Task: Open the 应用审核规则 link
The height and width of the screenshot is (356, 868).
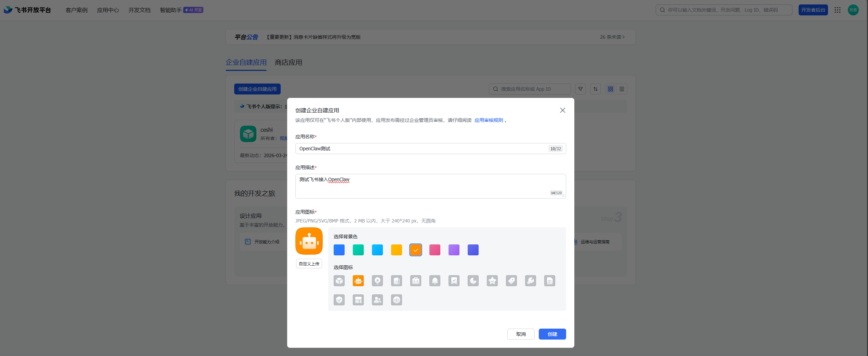Action: tap(488, 120)
